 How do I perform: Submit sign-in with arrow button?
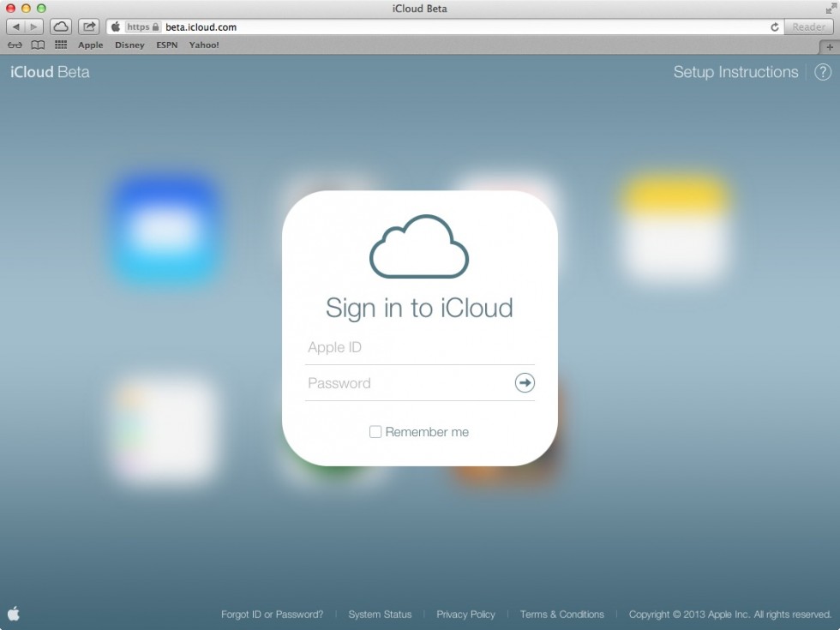(x=525, y=382)
